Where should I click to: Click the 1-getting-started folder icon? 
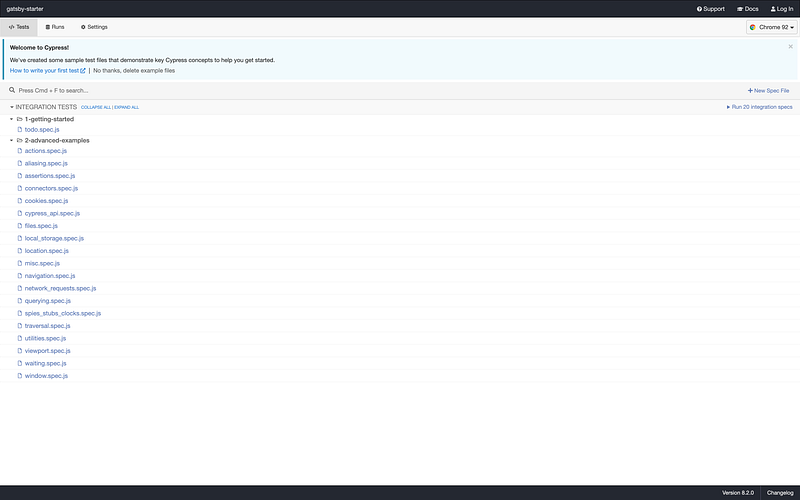click(x=19, y=119)
